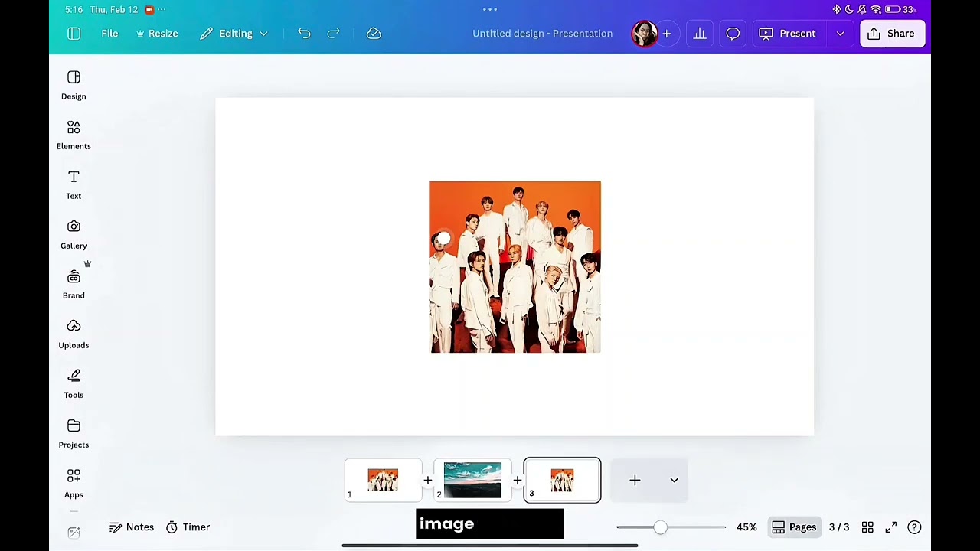Open the File menu
This screenshot has height=551, width=980.
(109, 34)
